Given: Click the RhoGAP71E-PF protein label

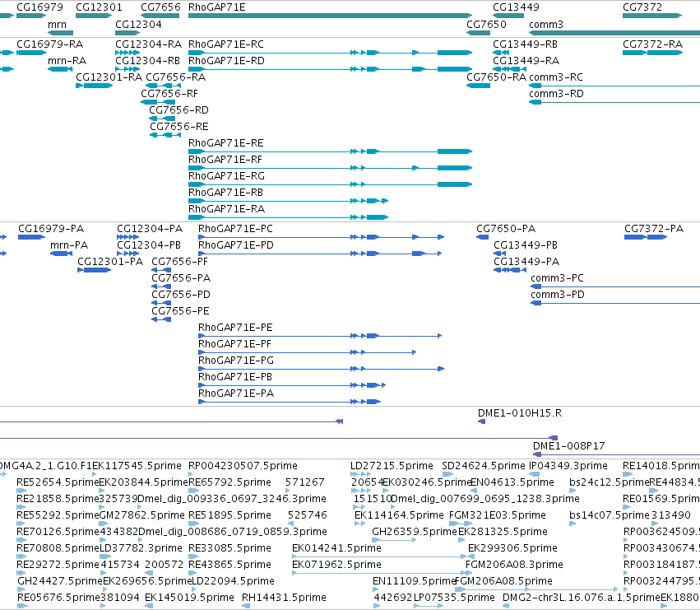Looking at the screenshot, I should pos(234,344).
